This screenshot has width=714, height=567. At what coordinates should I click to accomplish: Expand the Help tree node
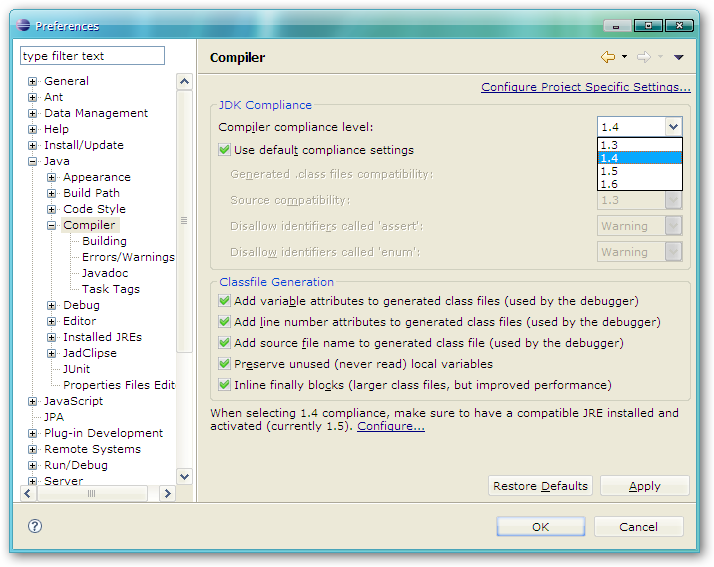(32, 129)
